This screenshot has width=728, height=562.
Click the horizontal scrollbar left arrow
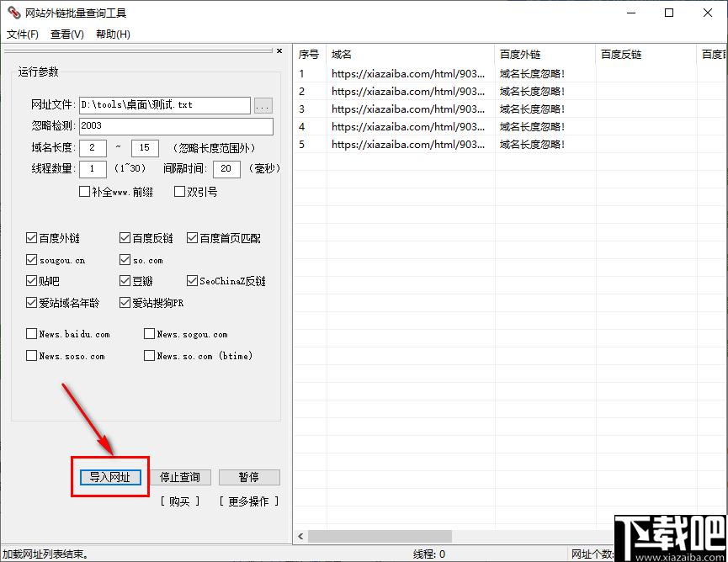click(x=300, y=537)
